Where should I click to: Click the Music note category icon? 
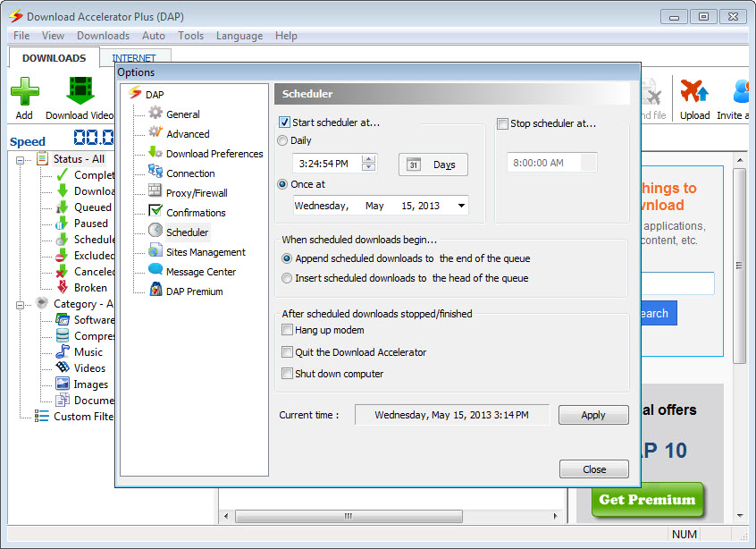63,351
